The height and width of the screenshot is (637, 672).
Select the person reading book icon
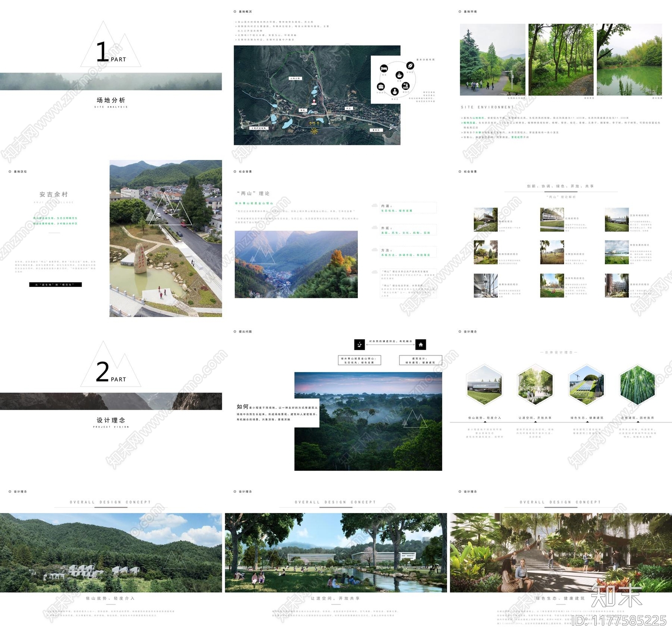[x=394, y=91]
